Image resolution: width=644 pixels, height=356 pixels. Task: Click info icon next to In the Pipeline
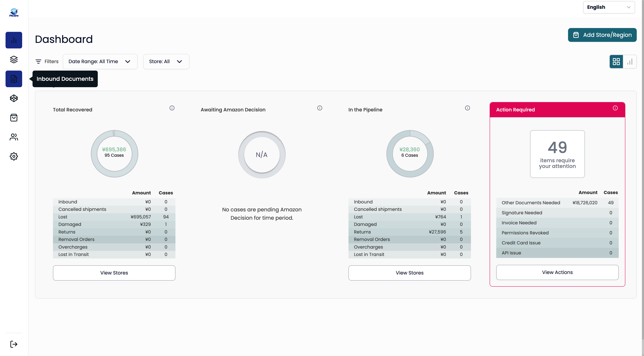(x=468, y=108)
